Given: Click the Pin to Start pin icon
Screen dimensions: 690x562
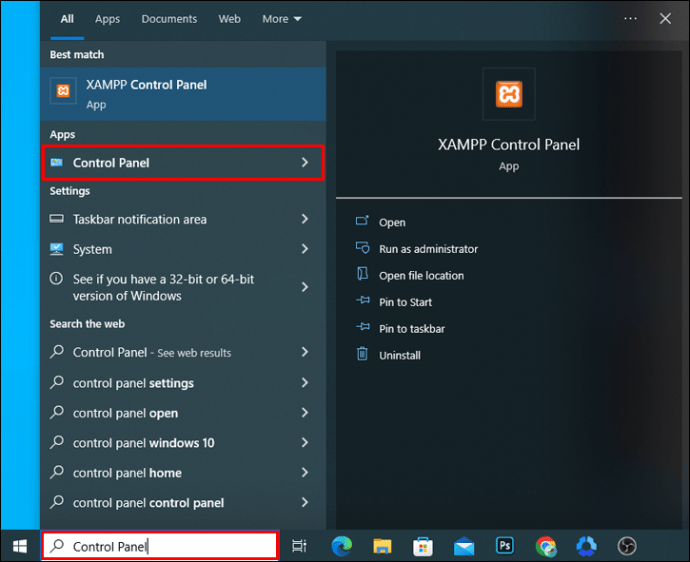Looking at the screenshot, I should point(363,300).
